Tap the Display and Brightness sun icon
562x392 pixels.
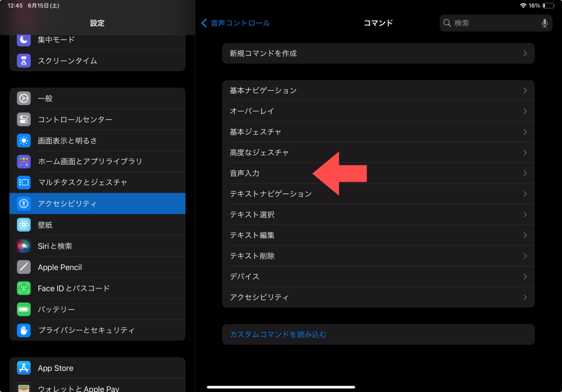pos(24,140)
